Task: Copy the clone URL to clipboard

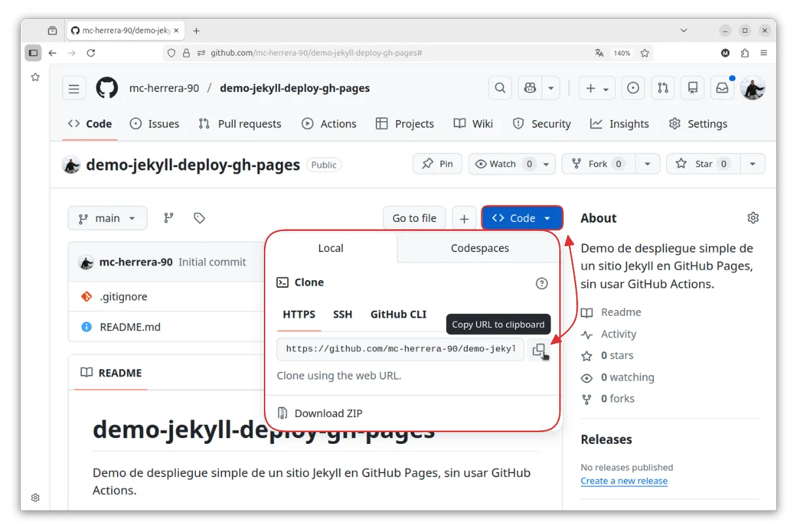Action: (x=538, y=350)
